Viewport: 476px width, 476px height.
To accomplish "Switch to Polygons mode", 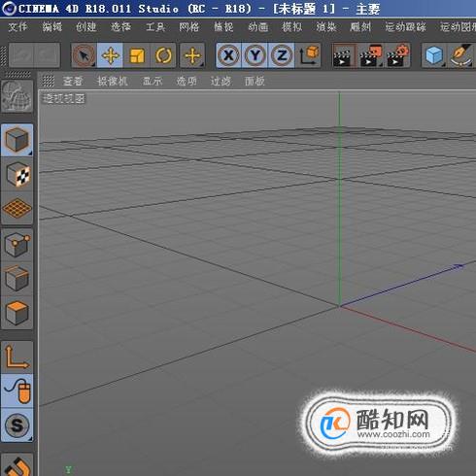I will [17, 313].
